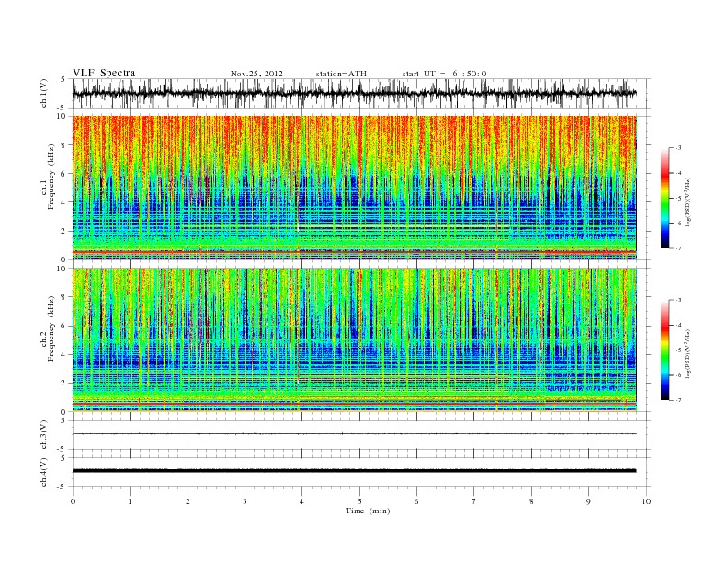The width and height of the screenshot is (728, 563).
Task: Click the flat ch.3 voltage trace
Action: point(354,434)
